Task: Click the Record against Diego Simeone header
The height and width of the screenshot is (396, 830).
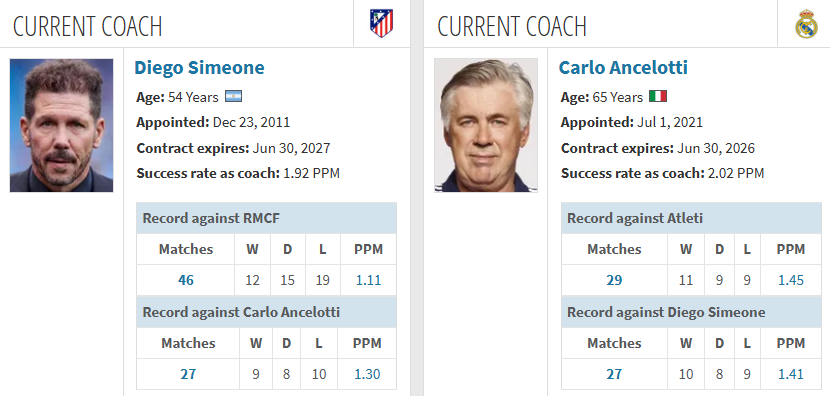Action: (x=691, y=312)
